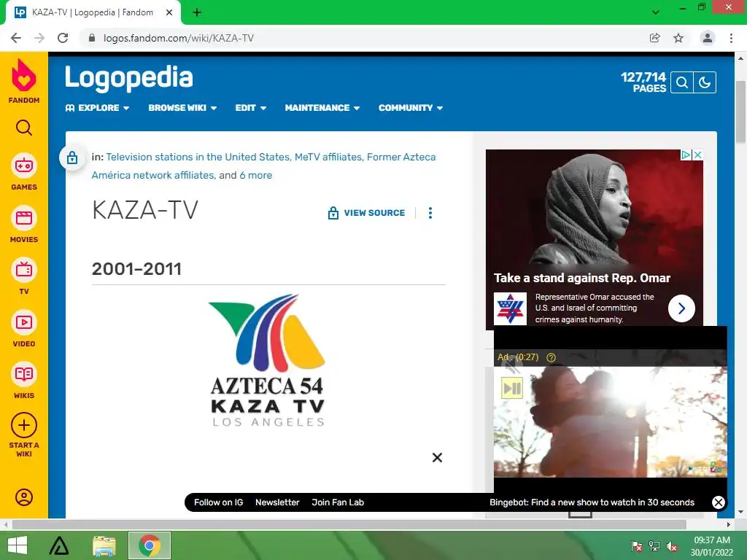Click the vertical page scrollbar thumb
The height and width of the screenshot is (560, 747).
[740, 112]
